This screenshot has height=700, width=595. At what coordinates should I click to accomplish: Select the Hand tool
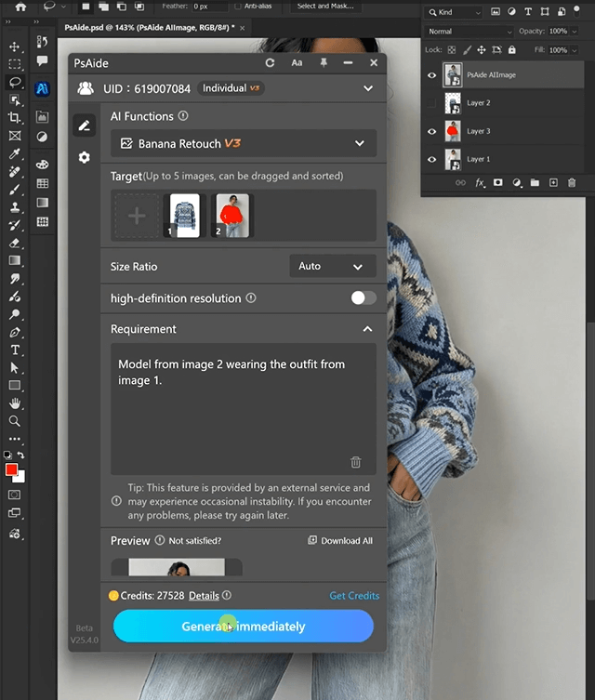pyautogui.click(x=14, y=403)
